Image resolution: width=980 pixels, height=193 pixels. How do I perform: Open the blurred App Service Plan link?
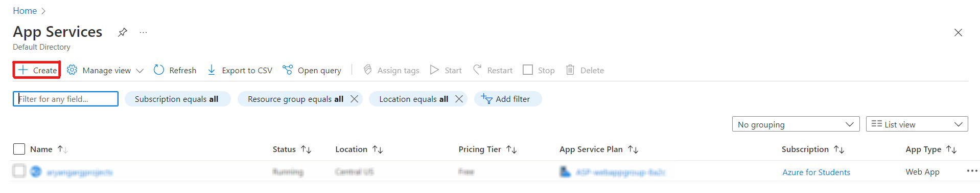pyautogui.click(x=620, y=172)
